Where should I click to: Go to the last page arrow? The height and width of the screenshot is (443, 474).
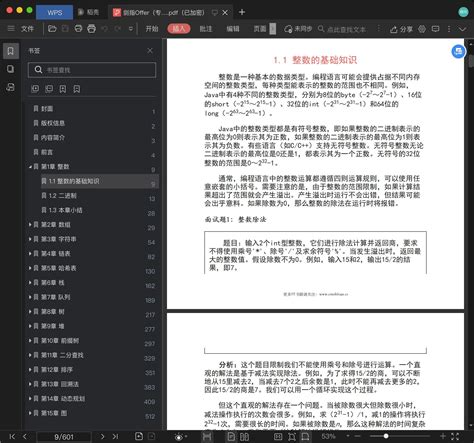[115, 436]
